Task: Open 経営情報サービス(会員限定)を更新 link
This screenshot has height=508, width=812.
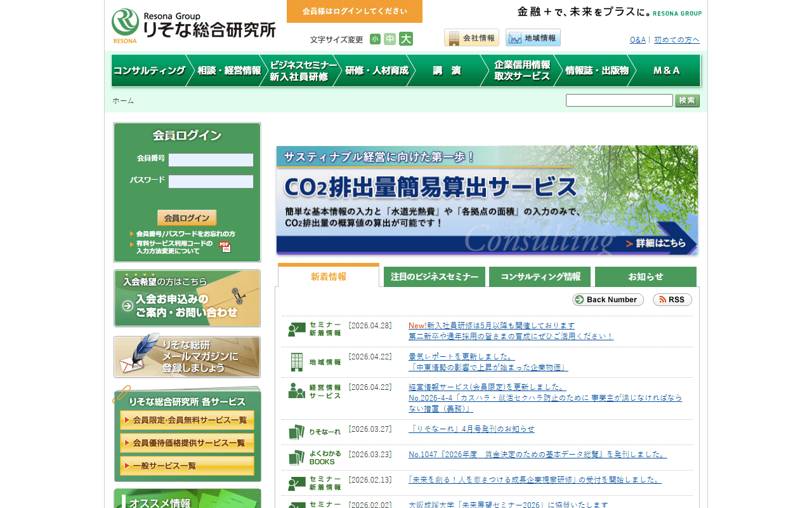Action: [x=546, y=398]
